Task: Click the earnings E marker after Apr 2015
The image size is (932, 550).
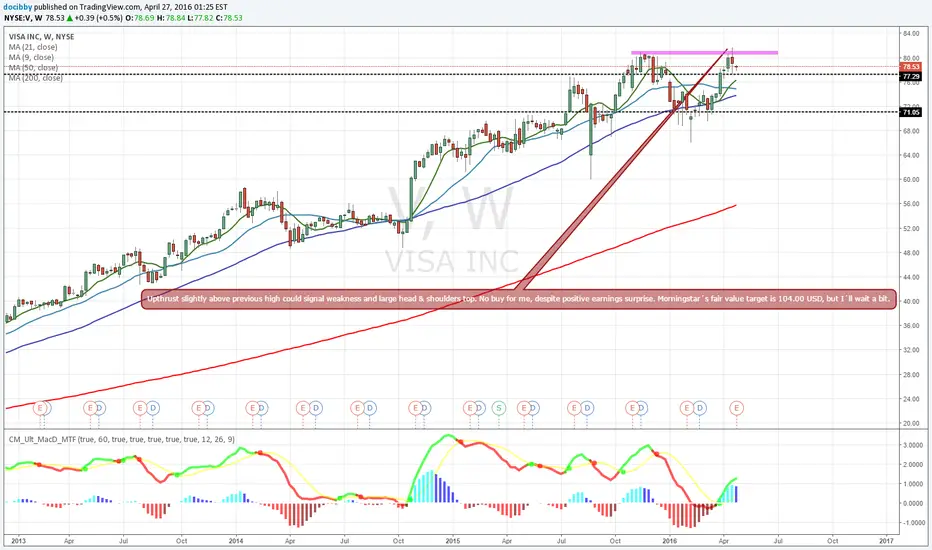Action: [x=523, y=408]
